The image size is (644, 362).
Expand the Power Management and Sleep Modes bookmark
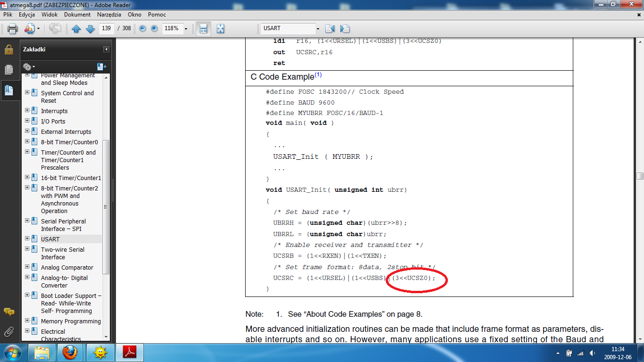[27, 75]
